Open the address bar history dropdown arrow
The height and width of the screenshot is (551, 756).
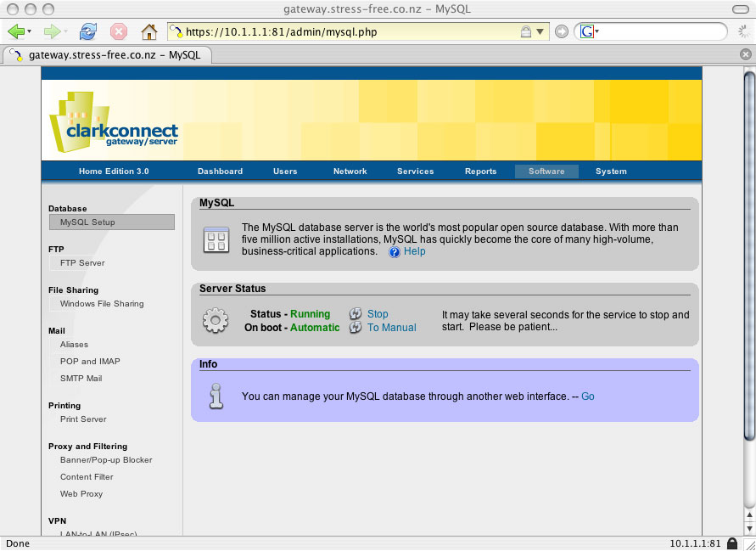[x=540, y=32]
